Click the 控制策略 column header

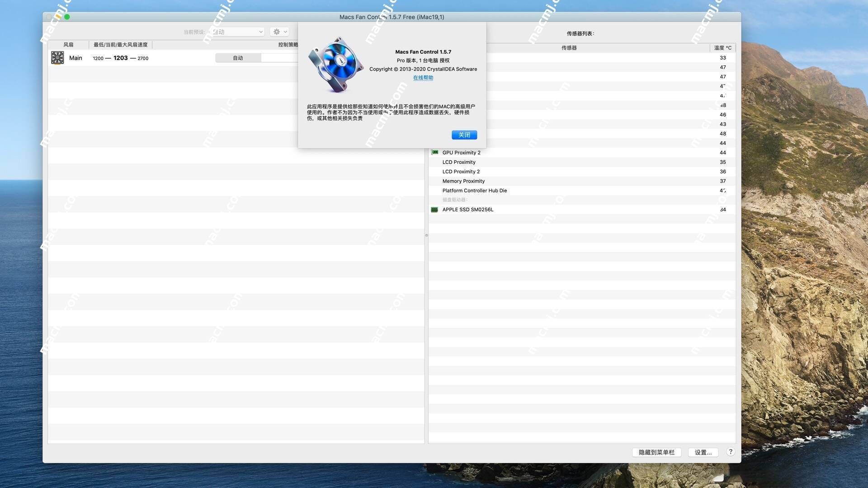point(288,45)
